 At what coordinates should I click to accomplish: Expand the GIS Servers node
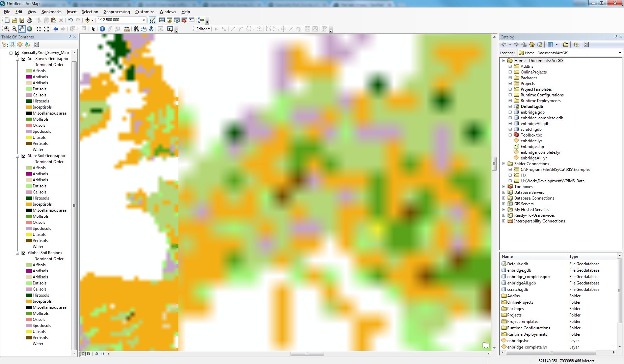tap(504, 204)
